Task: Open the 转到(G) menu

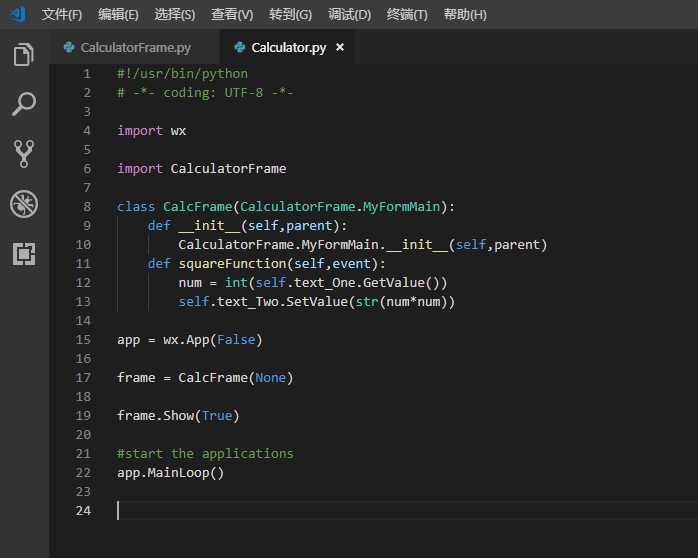Action: (290, 15)
